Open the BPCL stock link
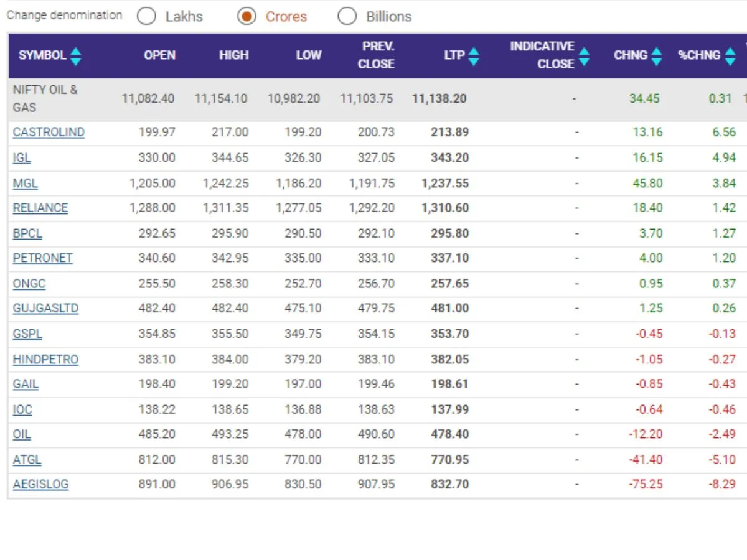The width and height of the screenshot is (747, 560). 27,234
